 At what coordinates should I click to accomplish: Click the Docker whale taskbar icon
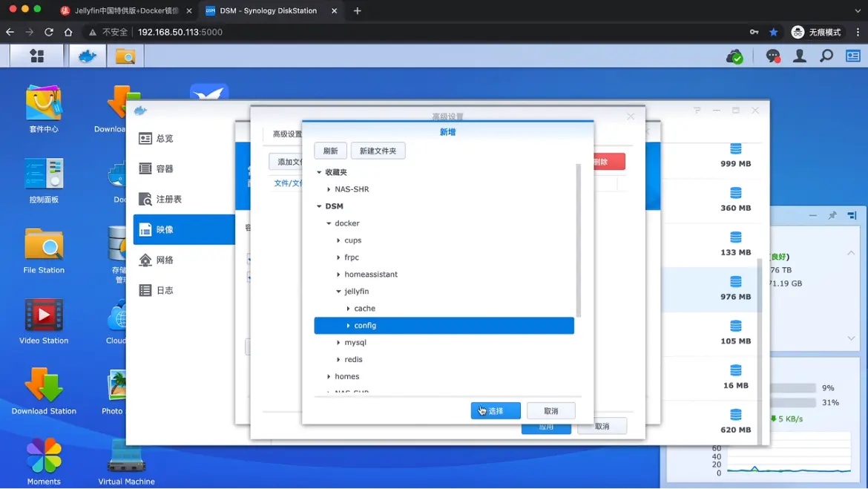coord(88,56)
